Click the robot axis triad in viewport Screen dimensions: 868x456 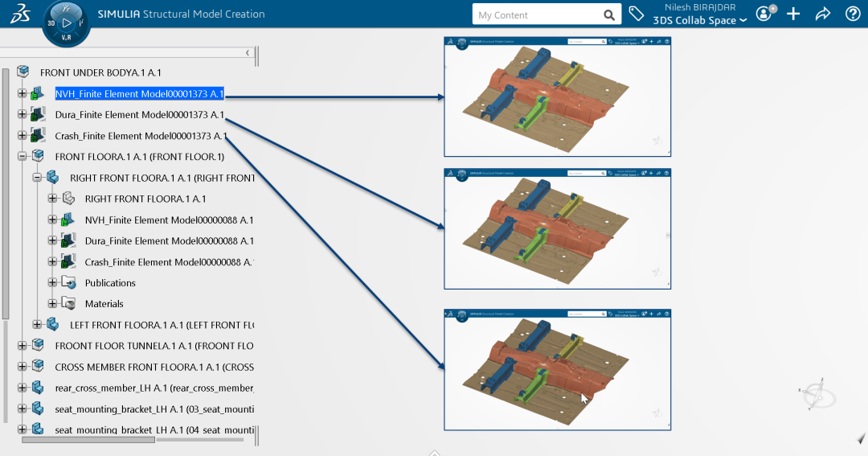click(x=817, y=395)
